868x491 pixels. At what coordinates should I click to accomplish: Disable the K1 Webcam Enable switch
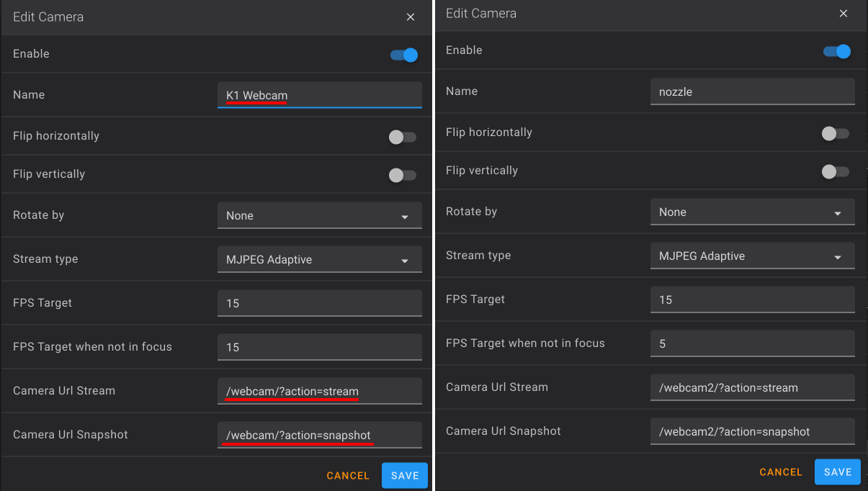(x=404, y=55)
